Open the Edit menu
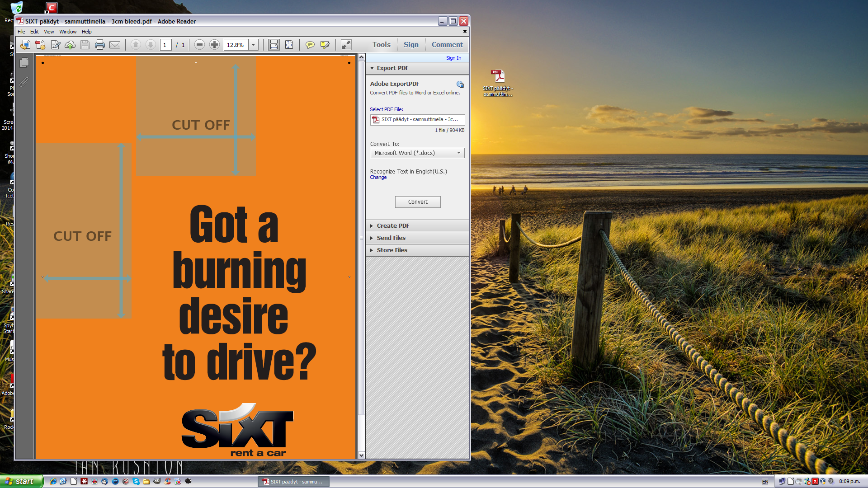868x488 pixels. click(34, 32)
